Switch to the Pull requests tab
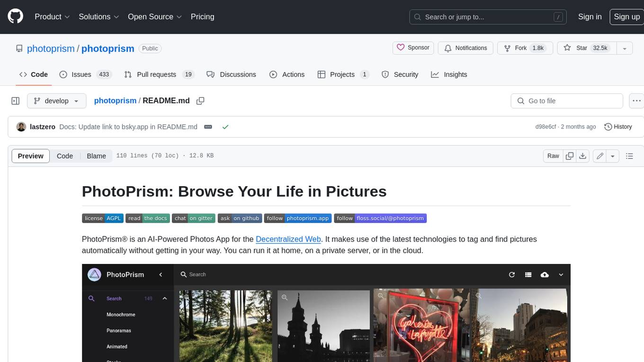The width and height of the screenshot is (644, 362). pos(159,74)
